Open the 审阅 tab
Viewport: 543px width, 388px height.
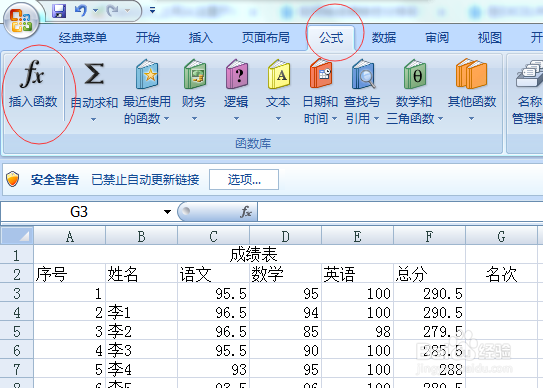click(437, 37)
